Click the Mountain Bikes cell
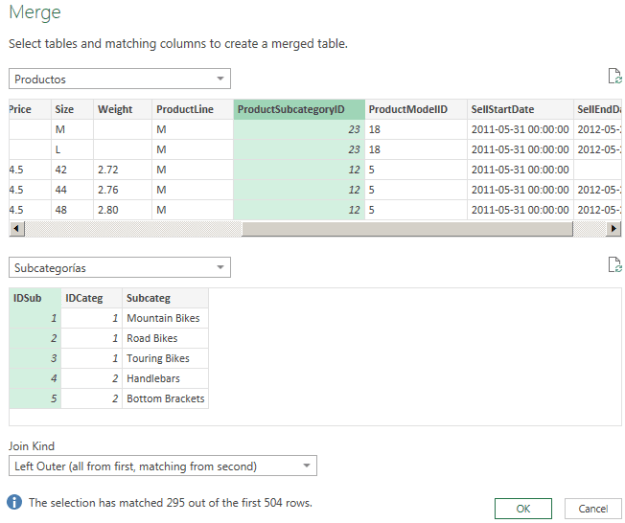625x523 pixels. (164, 318)
